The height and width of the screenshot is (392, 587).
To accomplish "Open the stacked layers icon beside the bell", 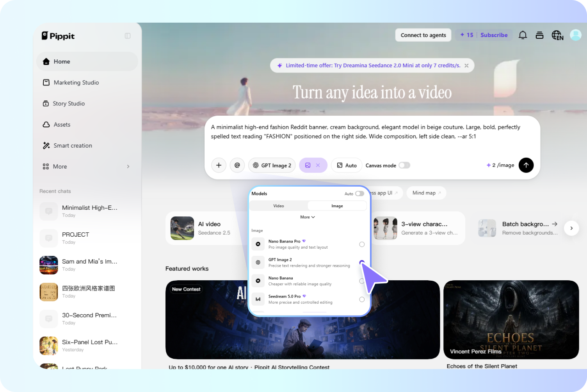I will [x=539, y=35].
